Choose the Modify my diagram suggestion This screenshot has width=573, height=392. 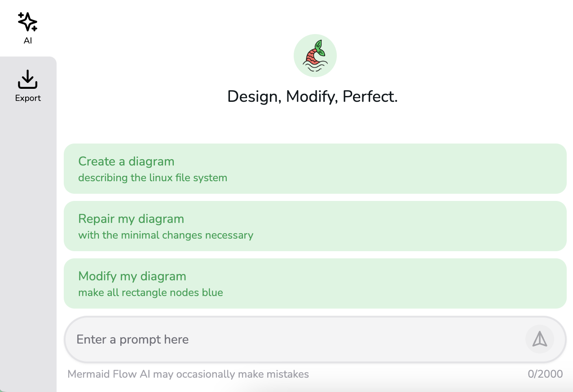coord(315,283)
